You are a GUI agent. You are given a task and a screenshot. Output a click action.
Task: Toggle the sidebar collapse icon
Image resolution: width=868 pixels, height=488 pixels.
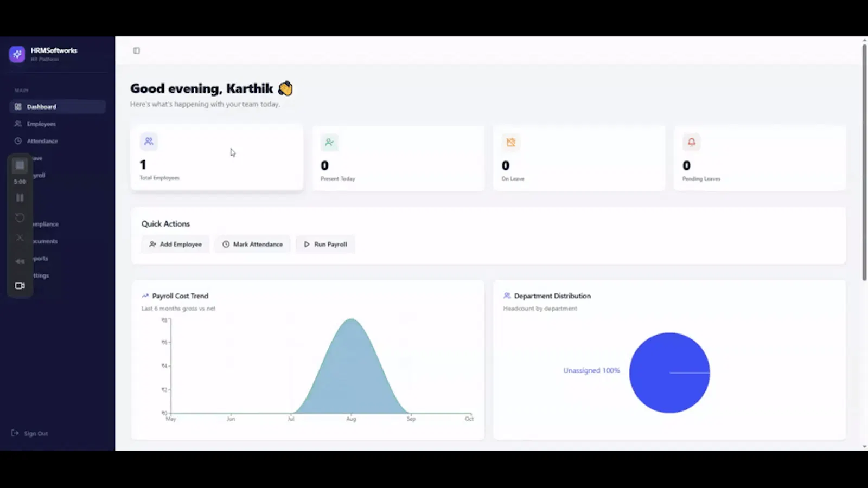pyautogui.click(x=136, y=50)
